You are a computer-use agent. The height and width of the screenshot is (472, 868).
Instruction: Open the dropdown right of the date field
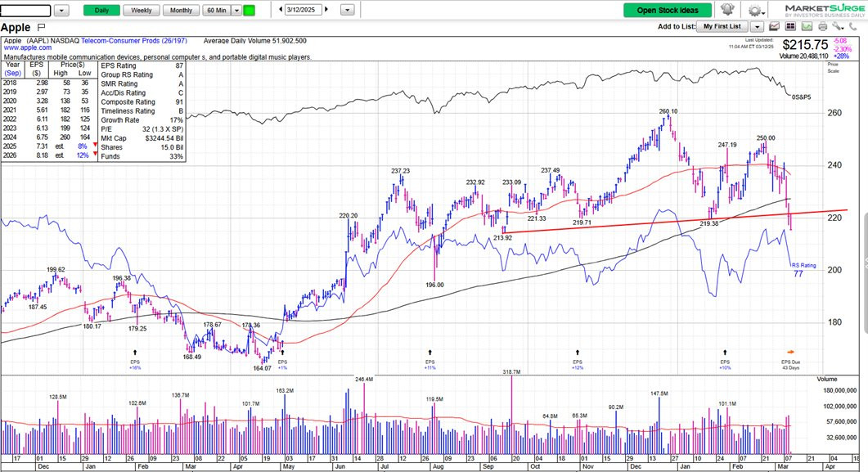click(347, 10)
